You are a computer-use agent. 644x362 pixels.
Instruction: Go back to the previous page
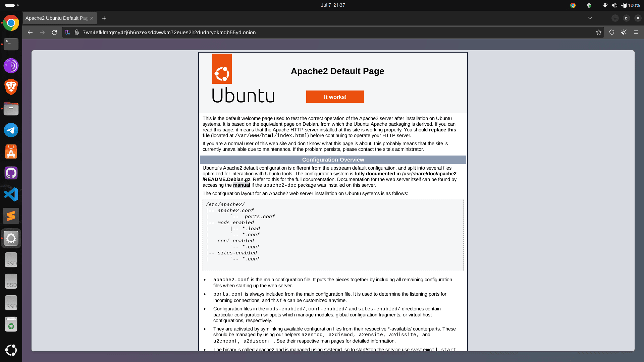click(30, 33)
